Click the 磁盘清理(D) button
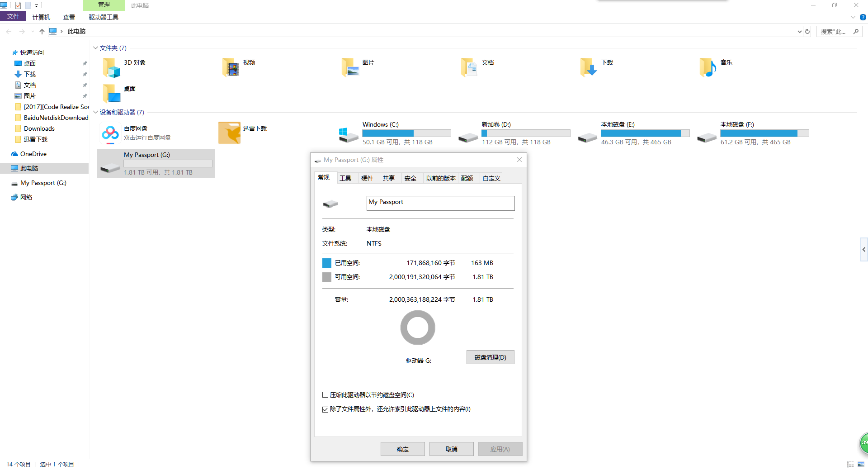 click(x=490, y=357)
